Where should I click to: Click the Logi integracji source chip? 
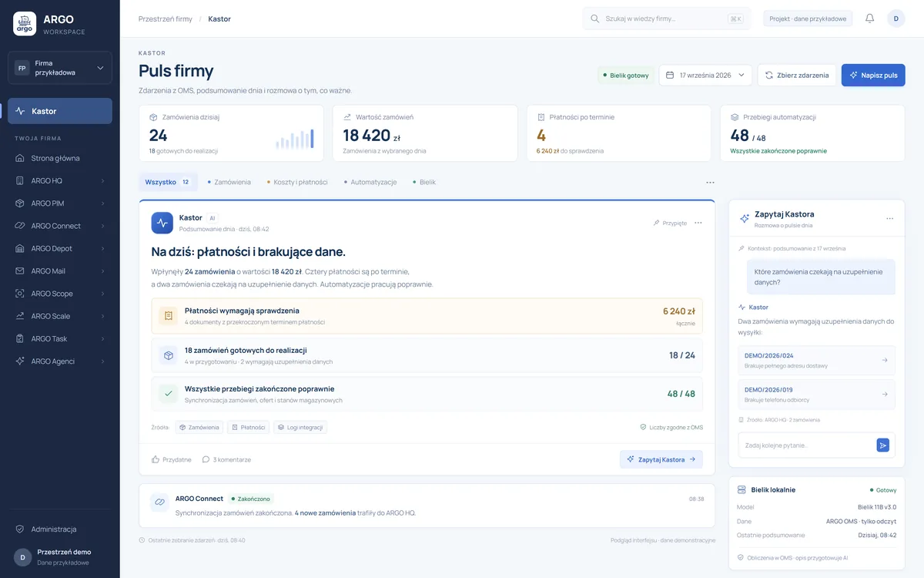[x=300, y=427]
